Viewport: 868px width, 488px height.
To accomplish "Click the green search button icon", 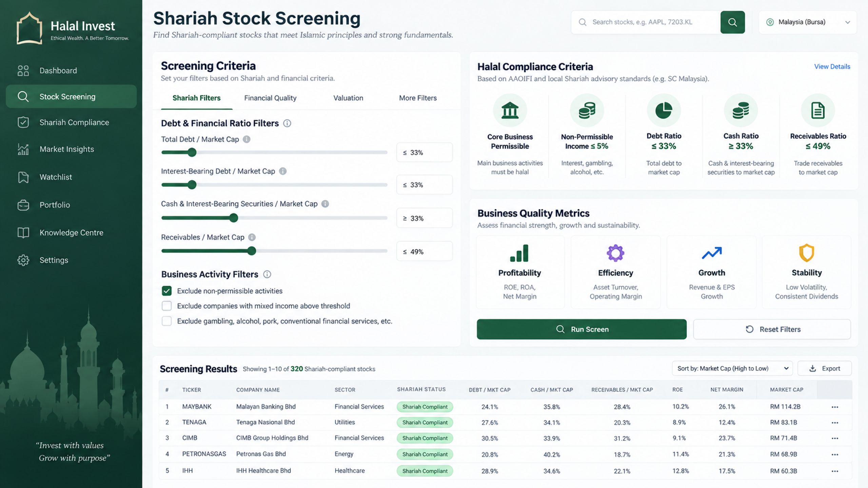I will (x=732, y=22).
